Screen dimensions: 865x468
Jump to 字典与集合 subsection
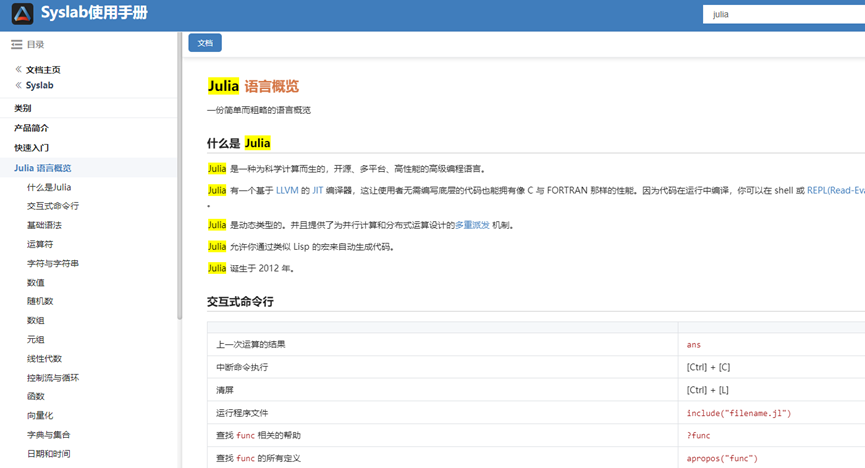(x=49, y=435)
